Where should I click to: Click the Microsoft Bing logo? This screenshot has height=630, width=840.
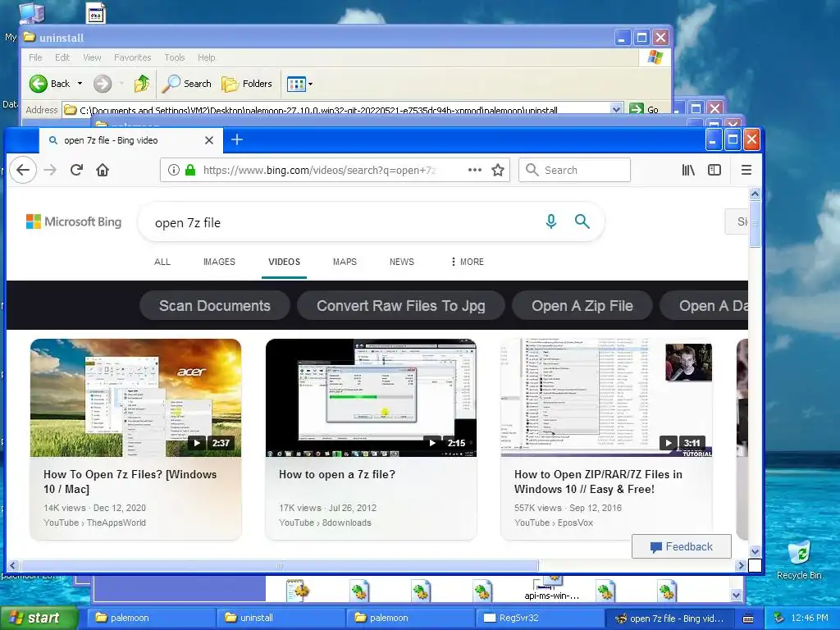pos(74,221)
